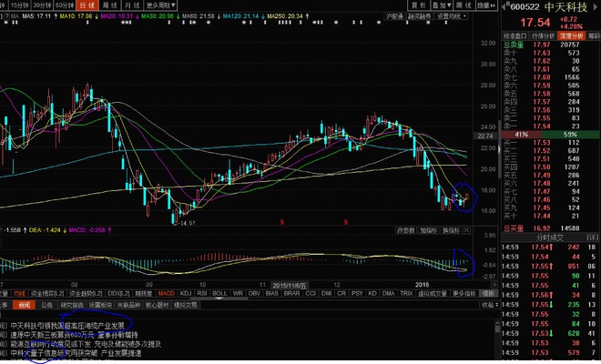Open the 设置均线 dropdown

coord(452,16)
